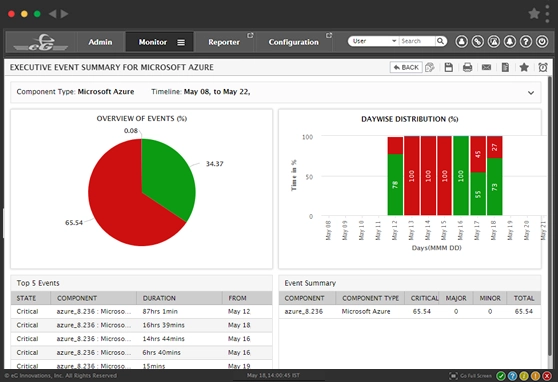558x382 pixels.
Task: Select the 14hrs 44mins event row
Action: click(142, 339)
